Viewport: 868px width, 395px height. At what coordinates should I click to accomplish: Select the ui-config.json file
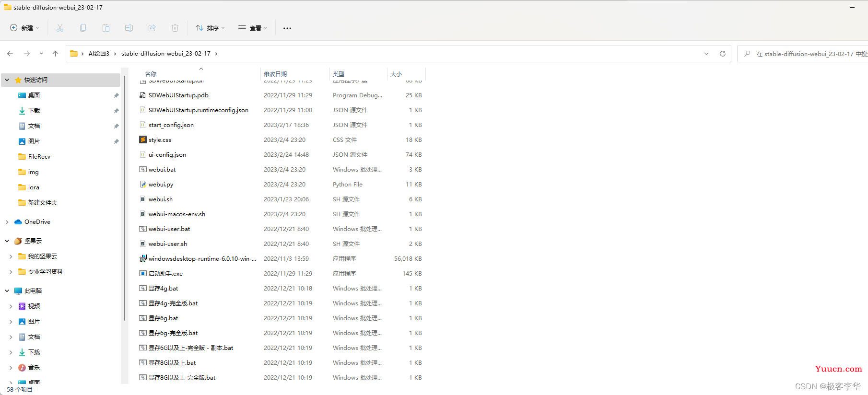[167, 154]
